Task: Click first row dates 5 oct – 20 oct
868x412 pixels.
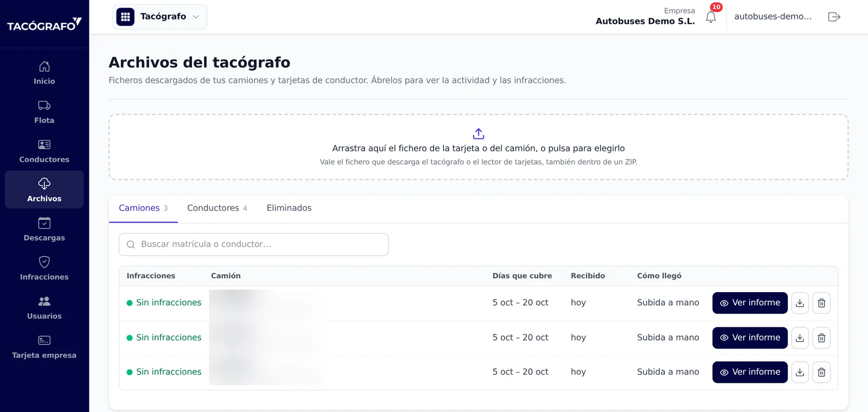Action: click(x=520, y=302)
